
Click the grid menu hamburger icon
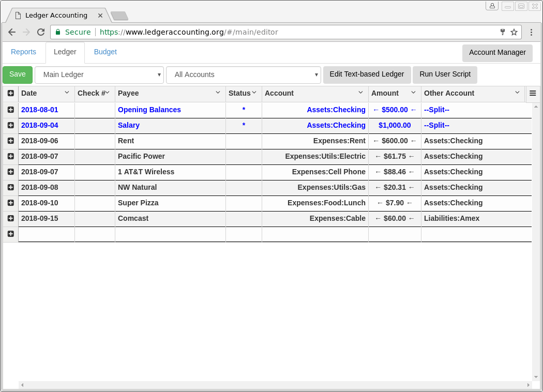click(533, 94)
